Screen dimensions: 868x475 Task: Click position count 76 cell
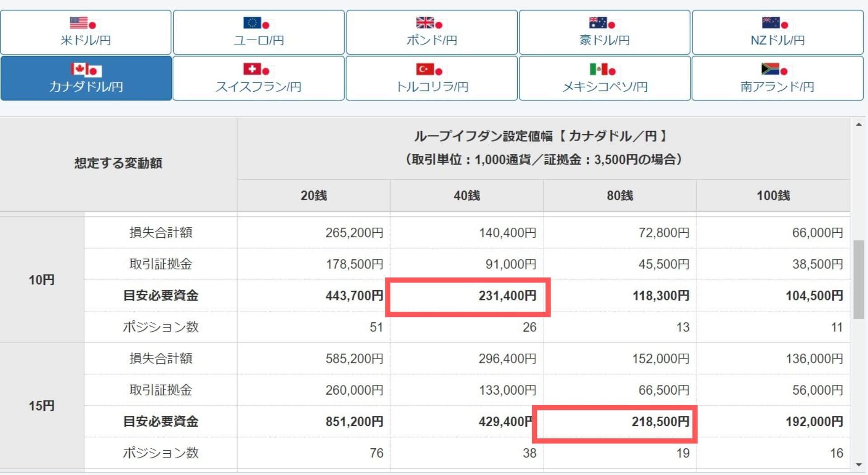[x=314, y=453]
